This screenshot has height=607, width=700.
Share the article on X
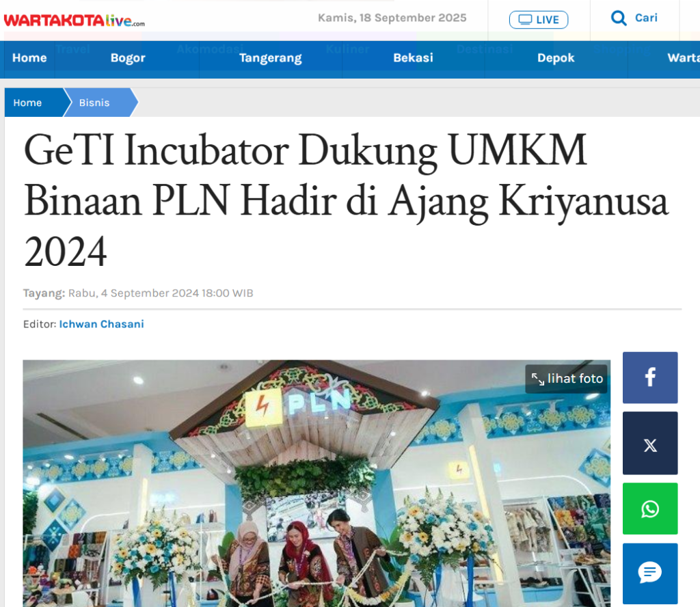(650, 443)
